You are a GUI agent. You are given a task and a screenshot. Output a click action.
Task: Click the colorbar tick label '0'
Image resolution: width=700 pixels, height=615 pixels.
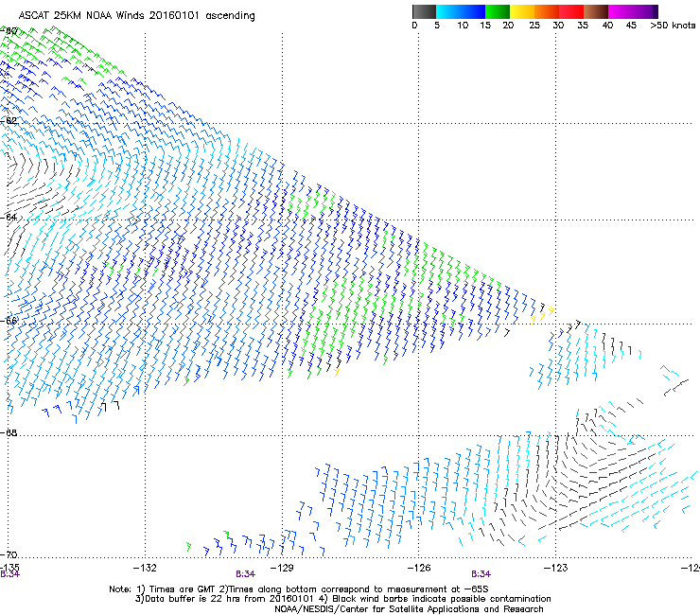(x=414, y=26)
